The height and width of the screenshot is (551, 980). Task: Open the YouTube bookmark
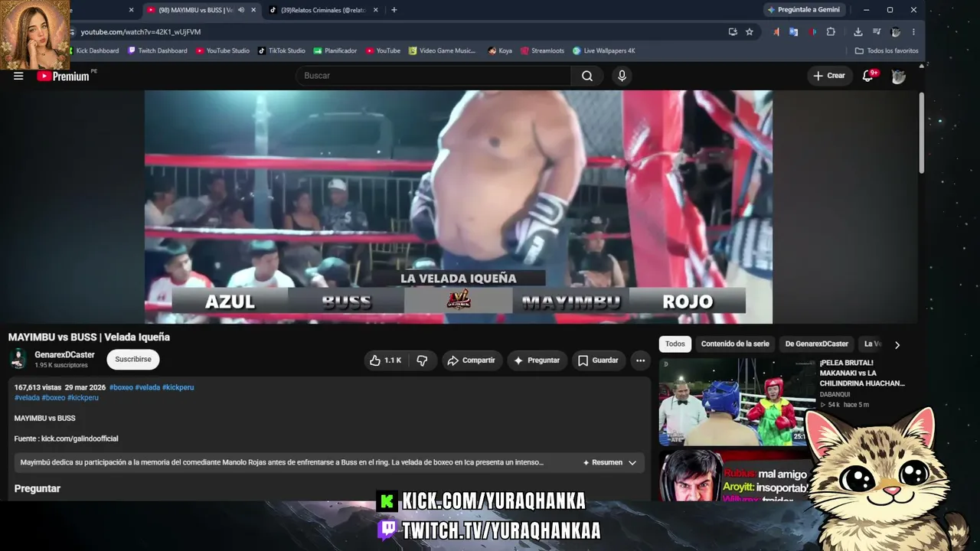[x=383, y=51]
